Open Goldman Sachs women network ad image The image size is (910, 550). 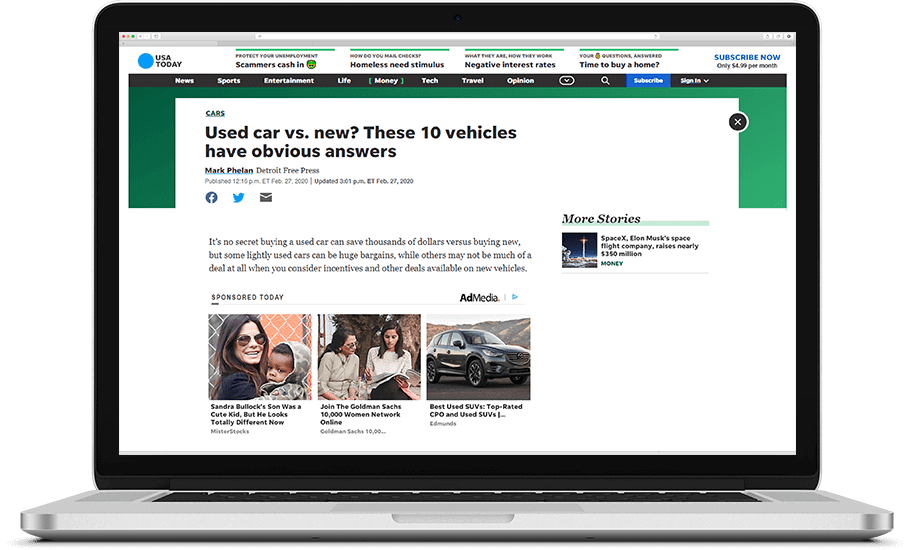click(x=369, y=357)
